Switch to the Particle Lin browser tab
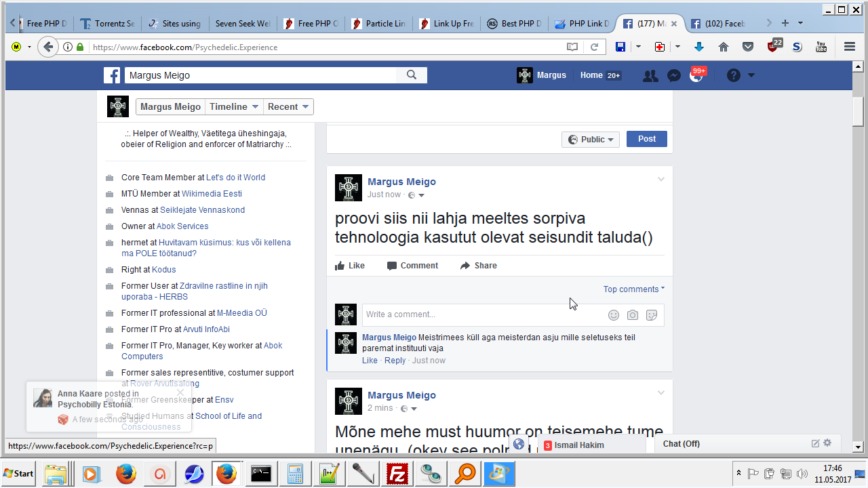 click(378, 23)
